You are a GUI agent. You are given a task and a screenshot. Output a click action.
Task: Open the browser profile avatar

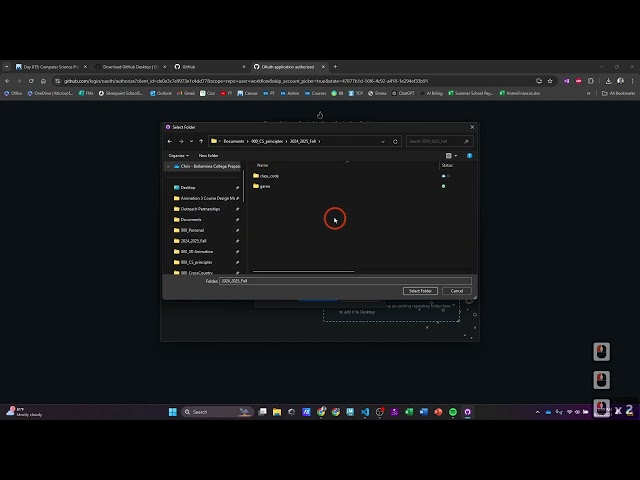coord(620,81)
